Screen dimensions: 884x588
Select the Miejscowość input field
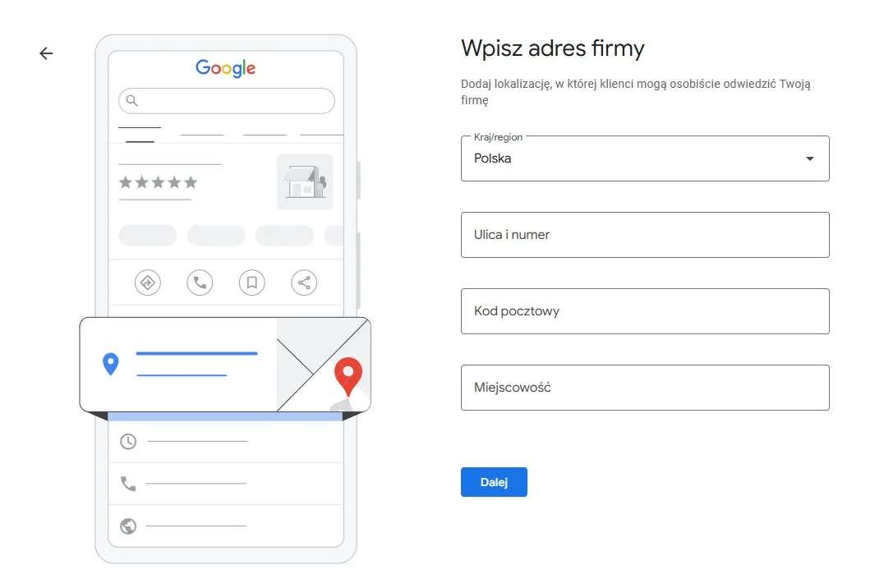click(x=645, y=388)
